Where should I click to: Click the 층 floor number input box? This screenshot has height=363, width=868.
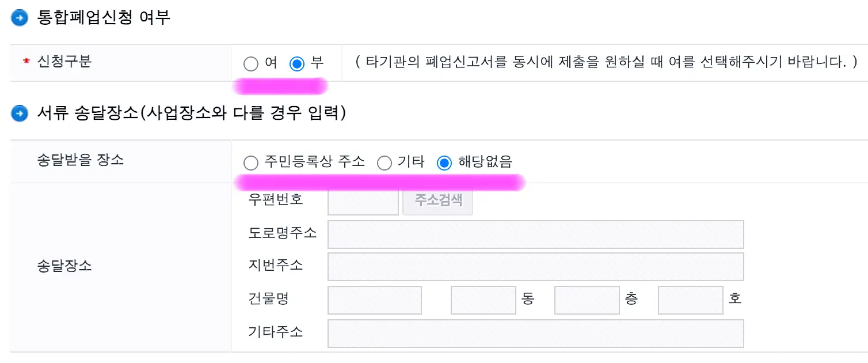[x=587, y=300]
